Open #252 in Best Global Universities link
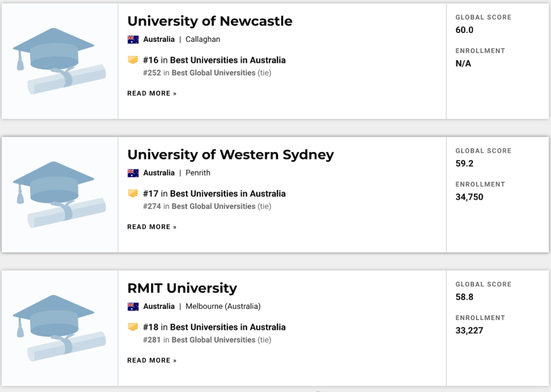The width and height of the screenshot is (551, 392). (207, 73)
